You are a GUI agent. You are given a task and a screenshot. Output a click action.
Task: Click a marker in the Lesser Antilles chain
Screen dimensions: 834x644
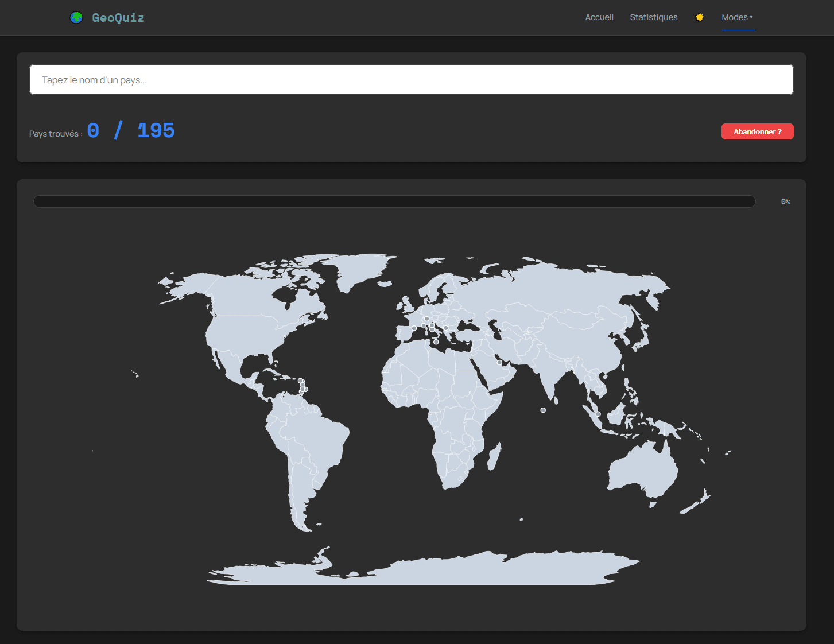pos(300,381)
